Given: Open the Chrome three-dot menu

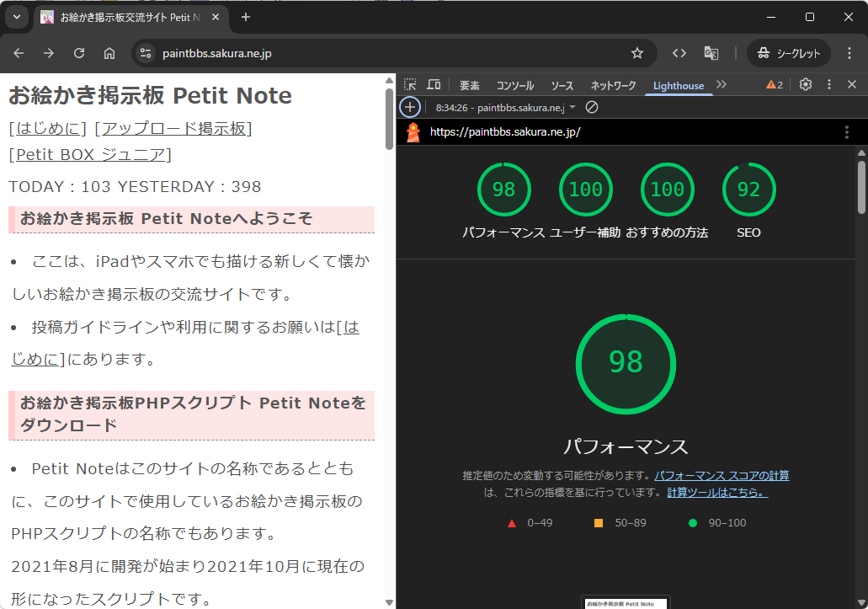Looking at the screenshot, I should pos(849,53).
